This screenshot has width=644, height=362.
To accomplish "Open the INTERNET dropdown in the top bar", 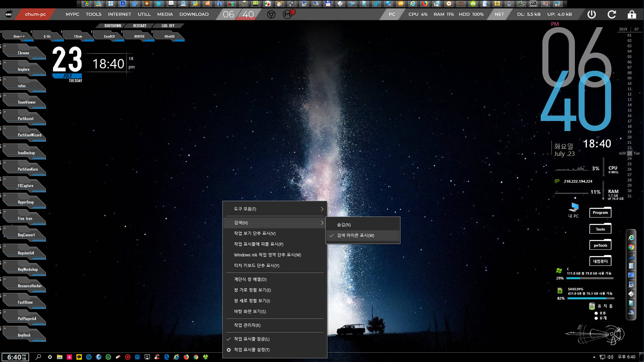I will [x=119, y=14].
